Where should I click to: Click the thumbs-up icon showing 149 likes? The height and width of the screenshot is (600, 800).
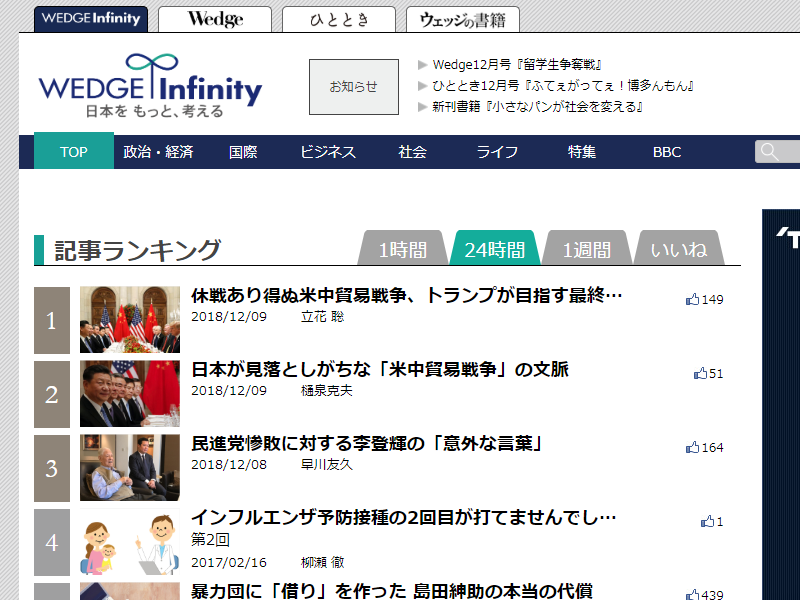click(692, 299)
